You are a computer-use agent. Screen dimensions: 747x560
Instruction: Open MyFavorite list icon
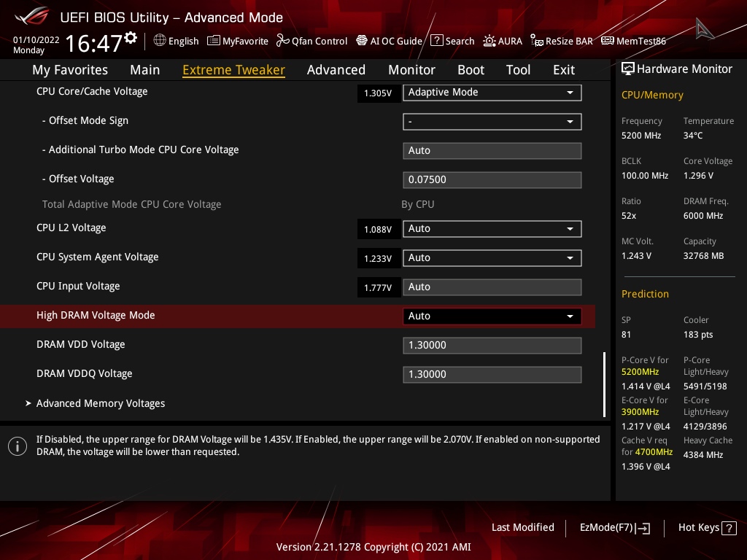[214, 41]
